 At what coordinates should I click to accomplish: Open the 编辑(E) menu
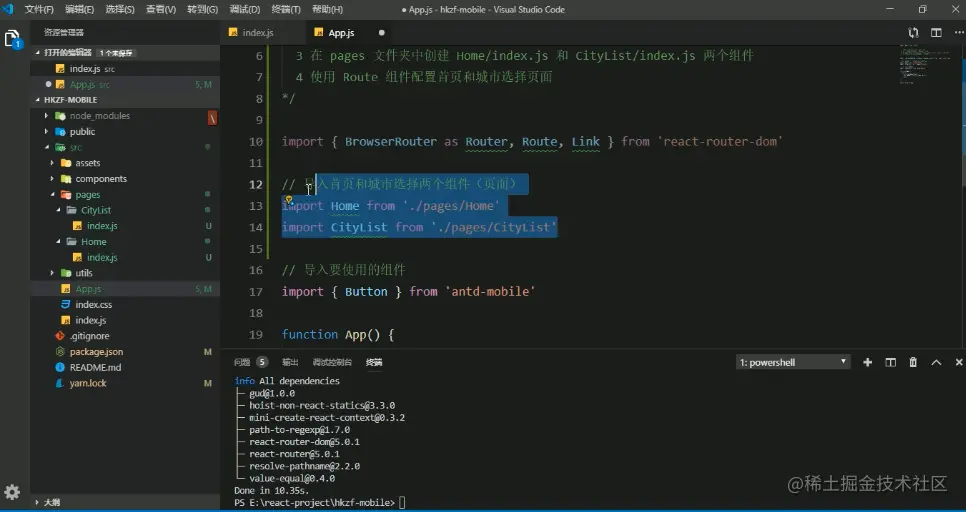(x=79, y=9)
